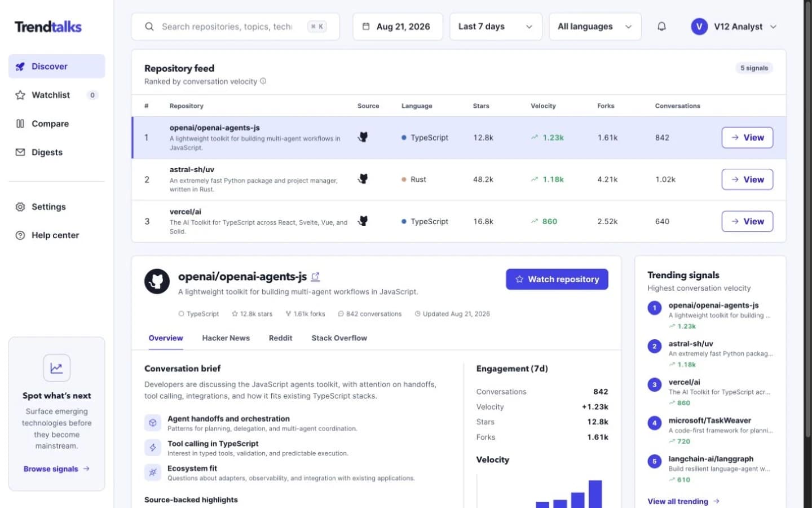Open notifications bell
812x508 pixels.
[x=661, y=27]
